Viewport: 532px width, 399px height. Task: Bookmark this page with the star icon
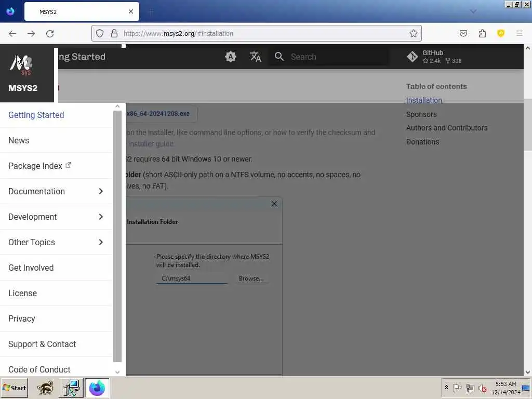413,33
